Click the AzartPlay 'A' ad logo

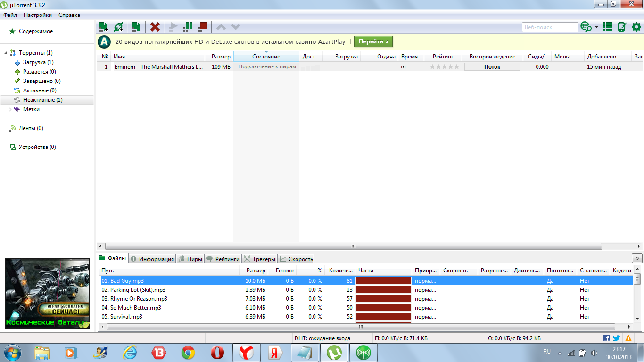(x=104, y=42)
